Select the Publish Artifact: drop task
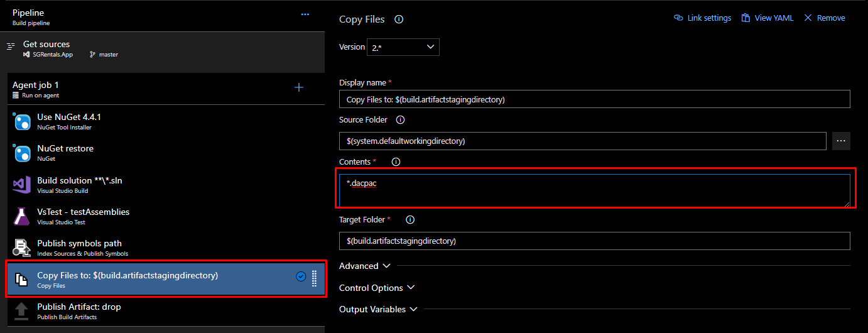This screenshot has height=333, width=868. (166, 310)
